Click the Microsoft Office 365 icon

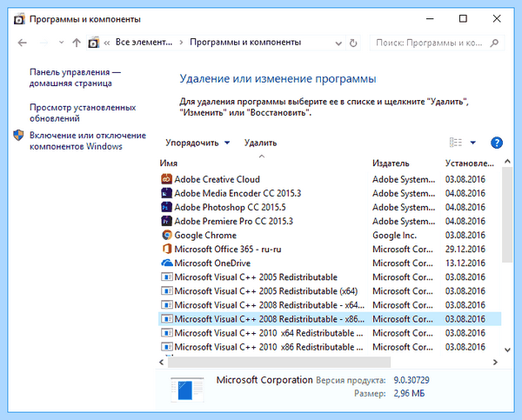166,250
